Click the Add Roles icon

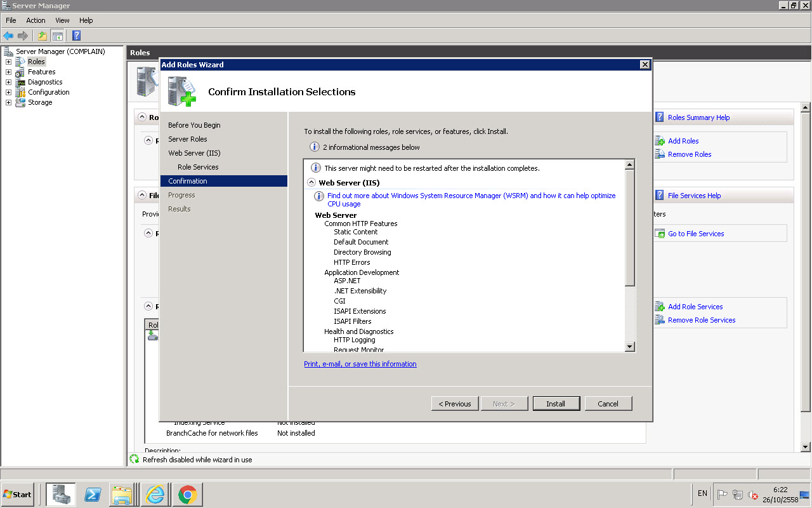click(660, 141)
